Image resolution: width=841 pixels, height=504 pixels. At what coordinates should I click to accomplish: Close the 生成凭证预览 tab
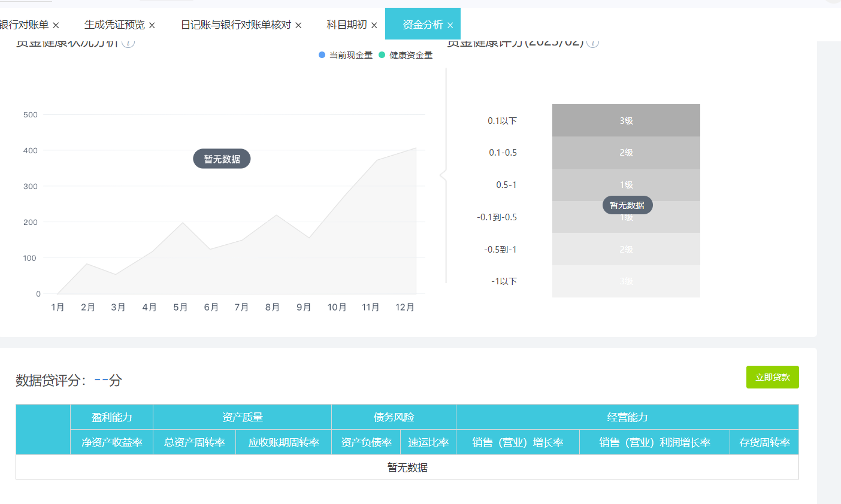coord(152,25)
